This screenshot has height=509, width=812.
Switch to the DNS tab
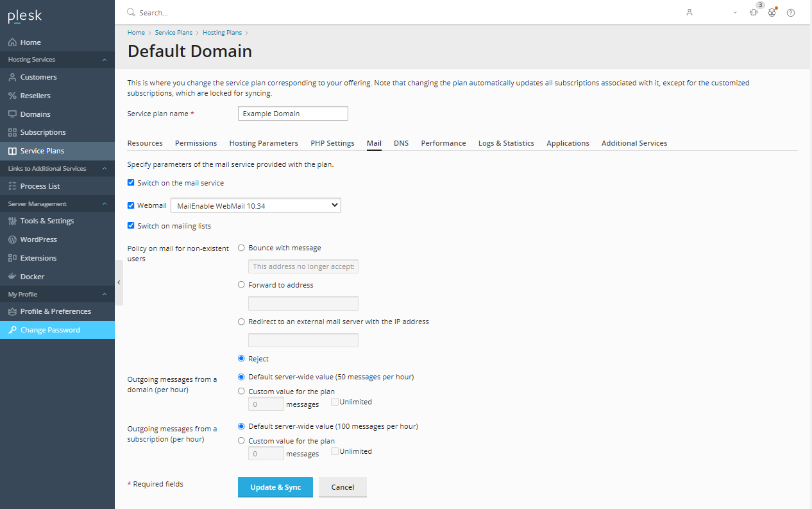(401, 142)
